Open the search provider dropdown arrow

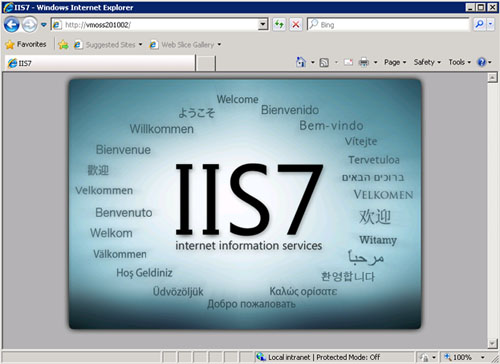[x=490, y=24]
